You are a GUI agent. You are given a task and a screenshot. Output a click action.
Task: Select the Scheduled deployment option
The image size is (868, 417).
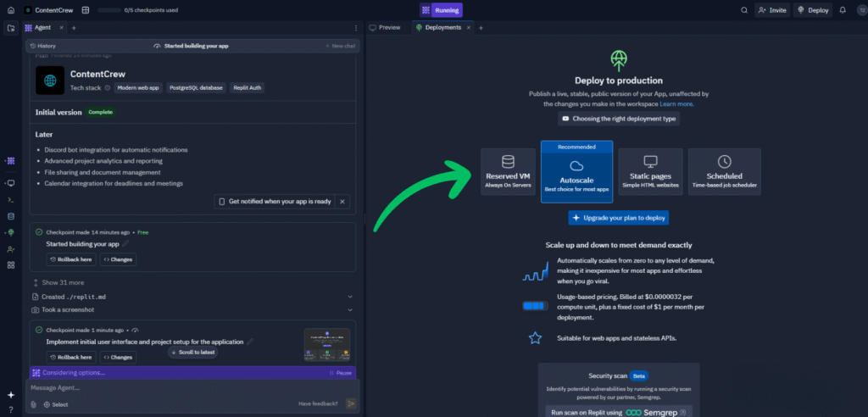tap(724, 172)
